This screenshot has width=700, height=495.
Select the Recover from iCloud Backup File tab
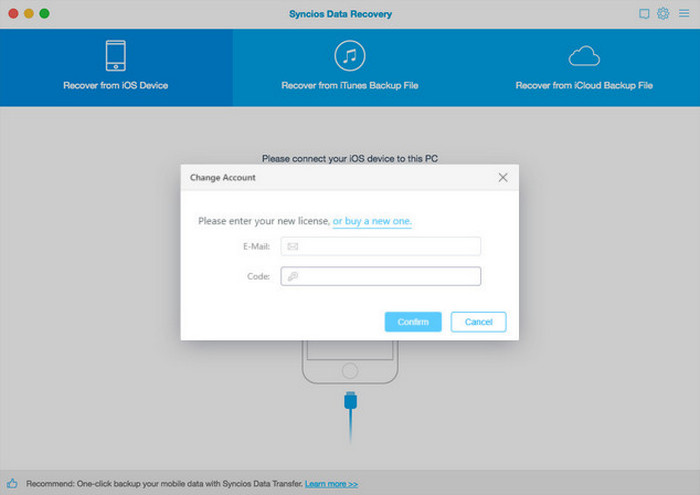(x=584, y=86)
